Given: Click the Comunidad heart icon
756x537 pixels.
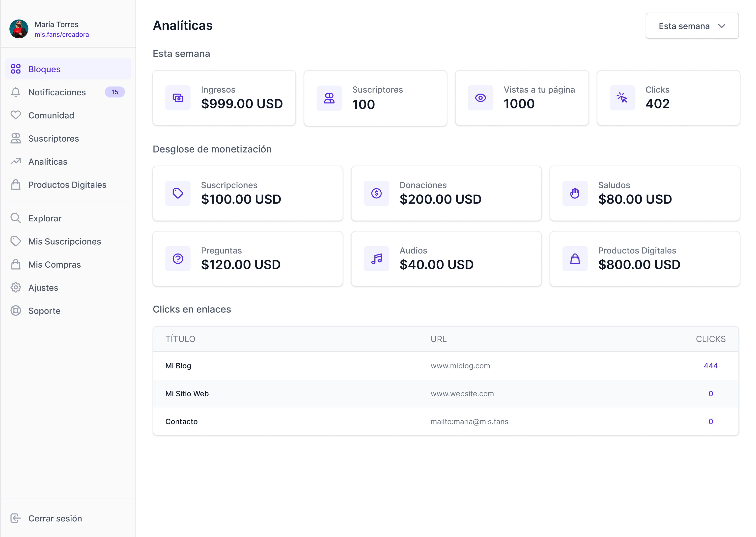Looking at the screenshot, I should click(16, 115).
